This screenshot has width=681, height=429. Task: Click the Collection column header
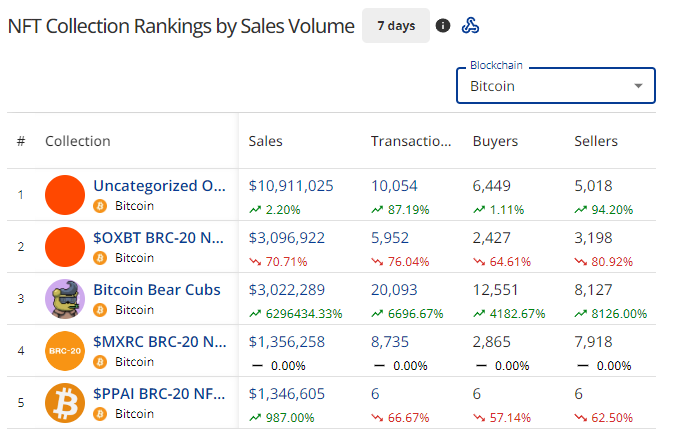point(78,141)
